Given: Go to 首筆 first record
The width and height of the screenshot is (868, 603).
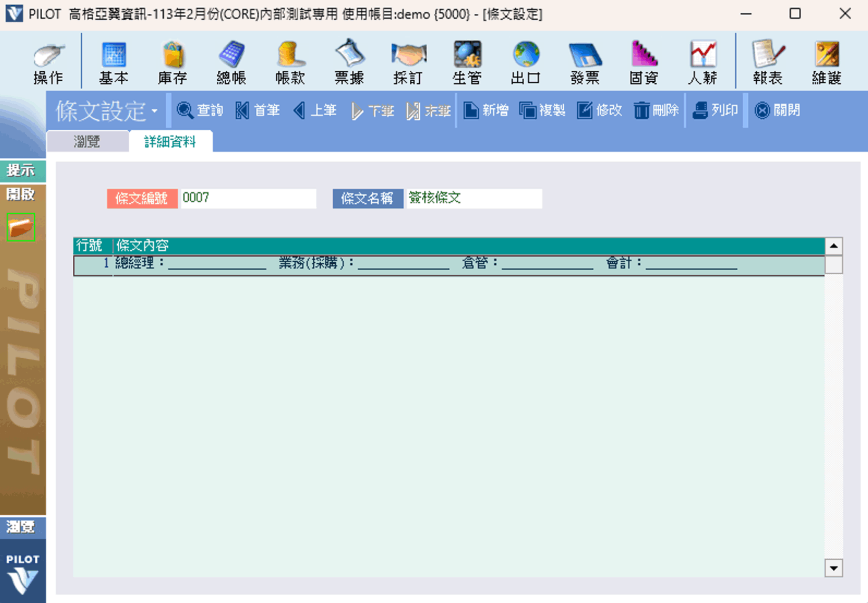Looking at the screenshot, I should coord(257,110).
